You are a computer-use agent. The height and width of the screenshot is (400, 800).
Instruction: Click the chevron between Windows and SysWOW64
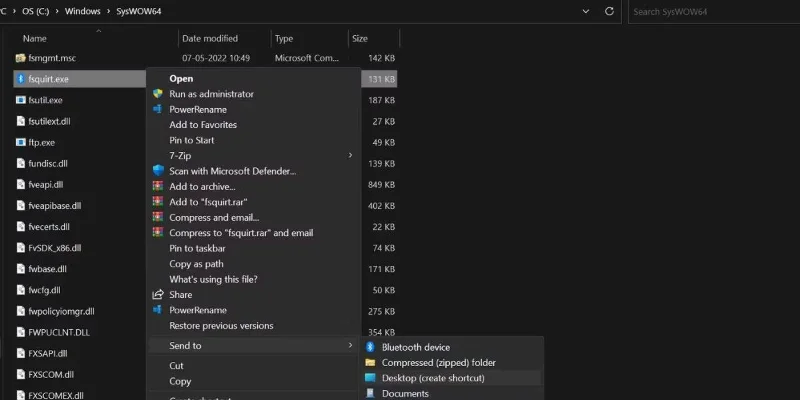pos(108,11)
